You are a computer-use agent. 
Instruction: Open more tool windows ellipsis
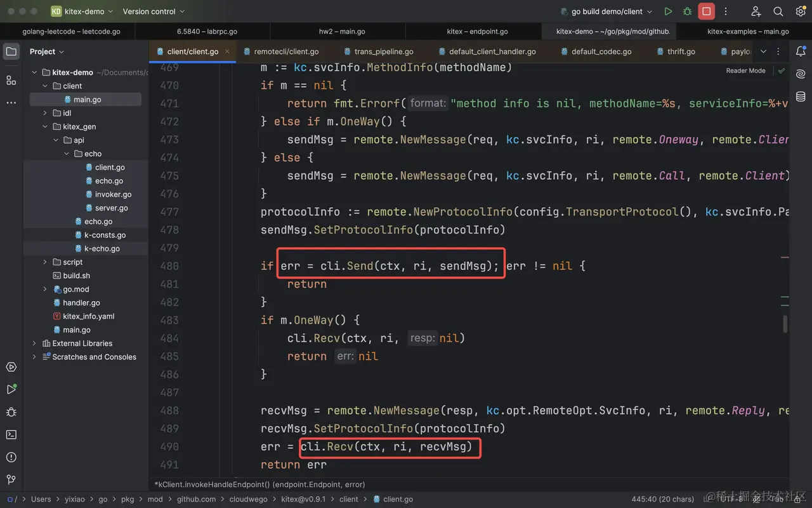11,102
